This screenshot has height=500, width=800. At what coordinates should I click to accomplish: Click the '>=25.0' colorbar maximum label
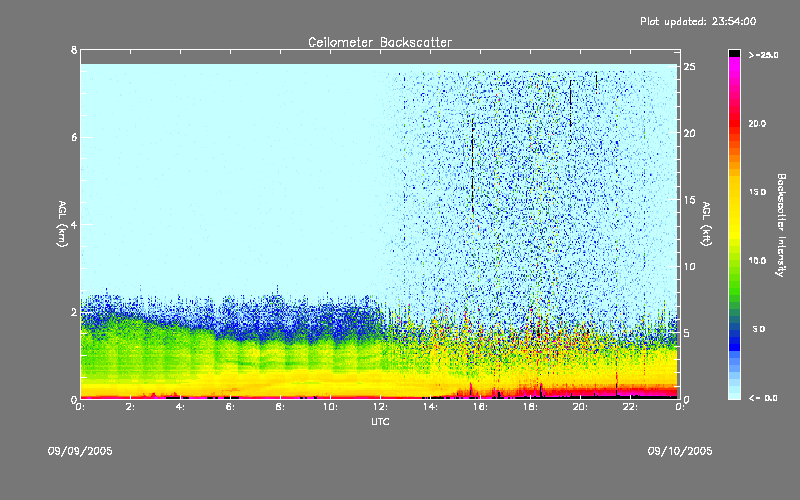pos(763,55)
